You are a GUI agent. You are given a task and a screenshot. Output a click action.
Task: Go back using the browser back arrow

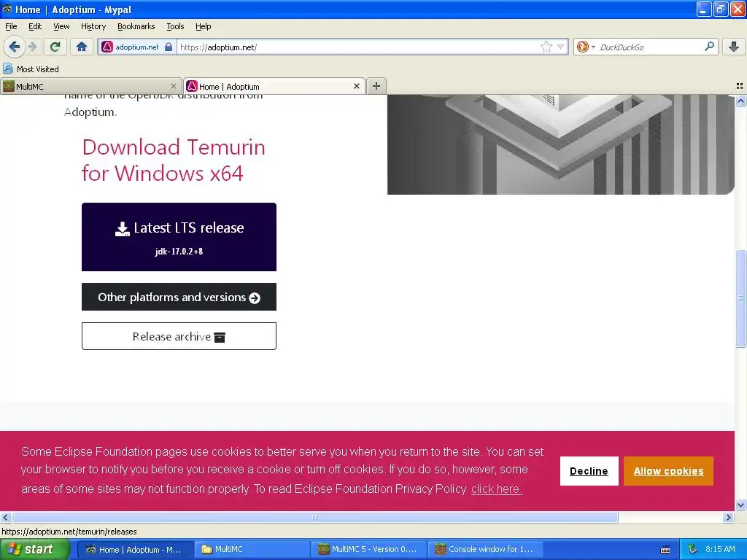15,47
